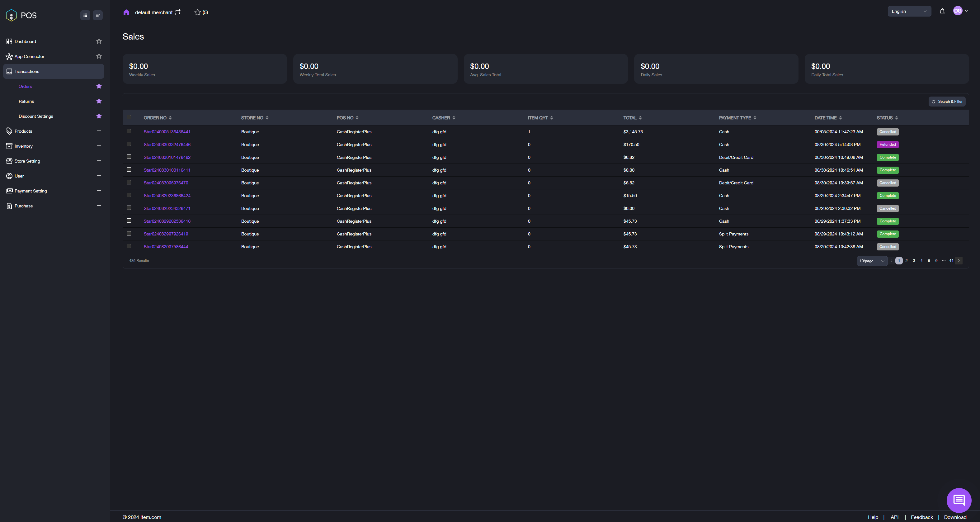Open order link Star0240830101476462
This screenshot has width=980, height=522.
(x=167, y=157)
